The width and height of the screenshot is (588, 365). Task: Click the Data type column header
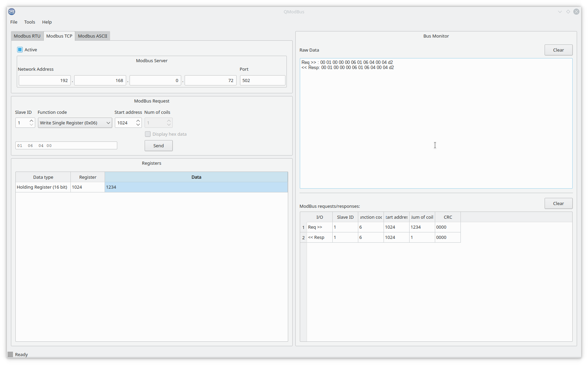43,177
